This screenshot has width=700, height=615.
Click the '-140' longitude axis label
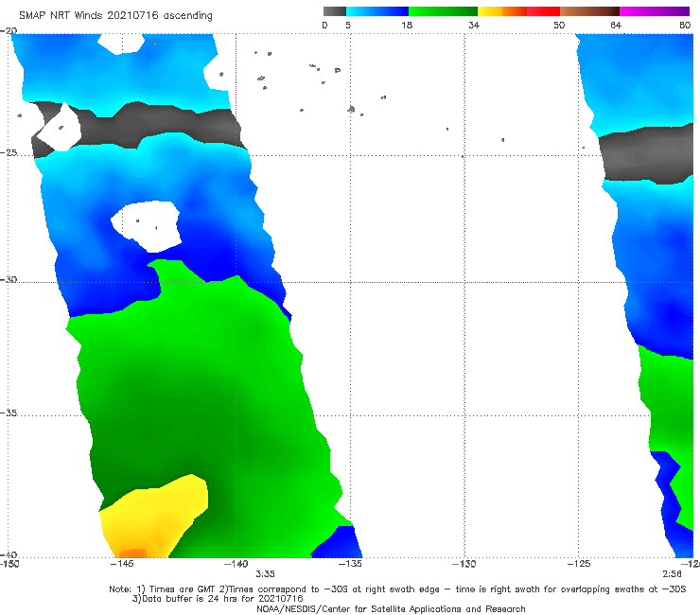click(236, 564)
